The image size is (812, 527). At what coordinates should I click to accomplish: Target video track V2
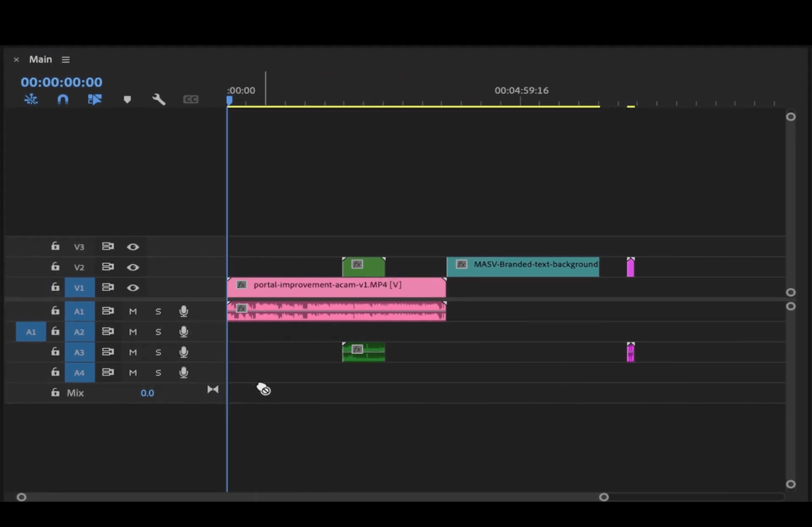point(79,267)
